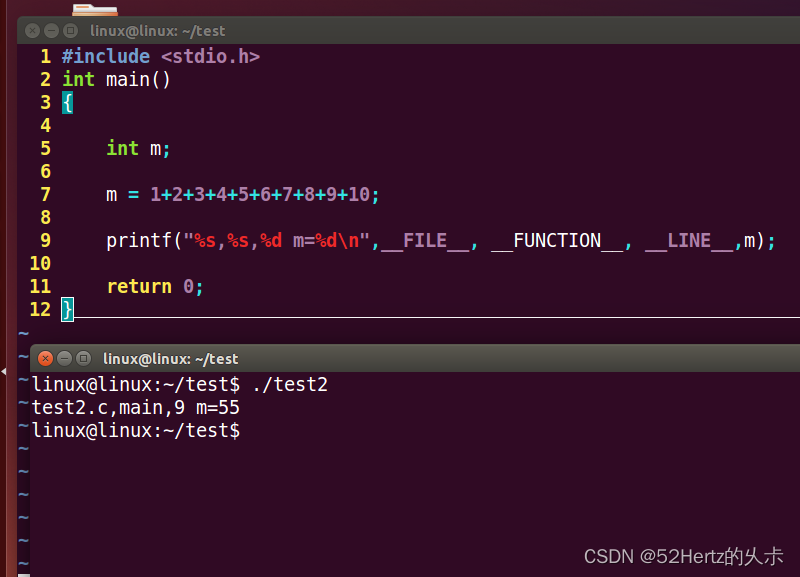Click the left-pointing launcher arrow on screen edge

click(x=4, y=371)
